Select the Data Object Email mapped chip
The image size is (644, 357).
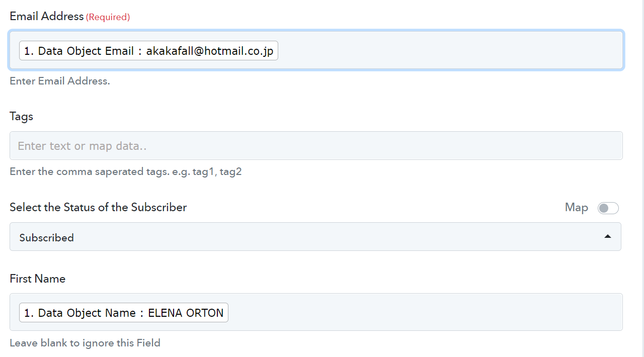(x=148, y=51)
